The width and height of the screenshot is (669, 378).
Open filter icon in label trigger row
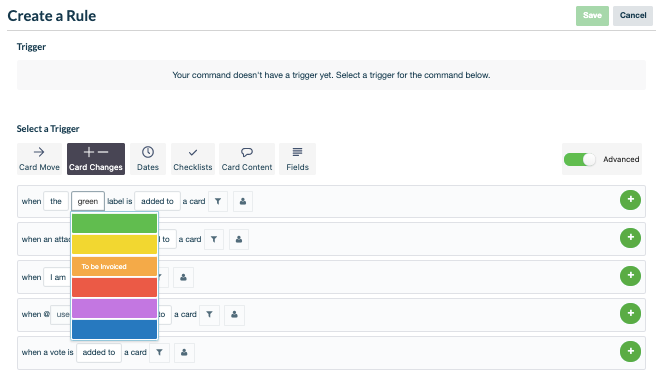pos(218,201)
